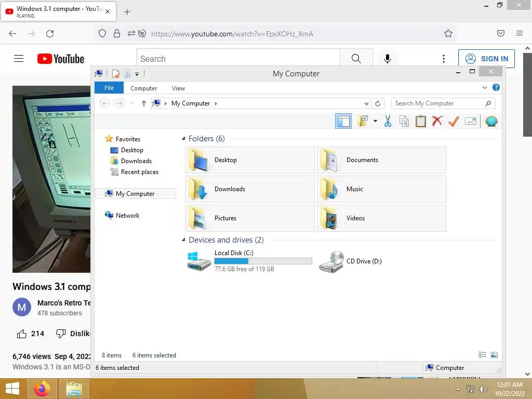532x399 pixels.
Task: Click the chevron after My Computer in path
Action: point(216,103)
